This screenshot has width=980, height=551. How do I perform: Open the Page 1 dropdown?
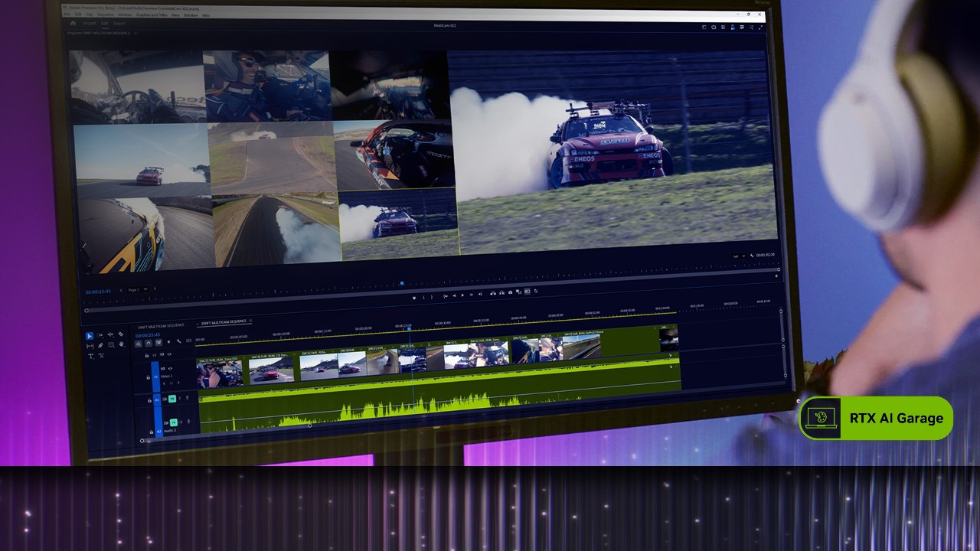[x=139, y=289]
